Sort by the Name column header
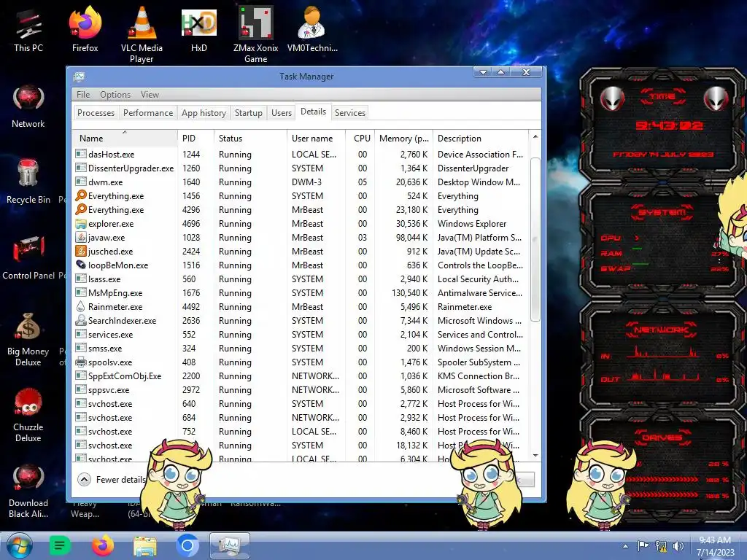The height and width of the screenshot is (560, 747). [125, 138]
